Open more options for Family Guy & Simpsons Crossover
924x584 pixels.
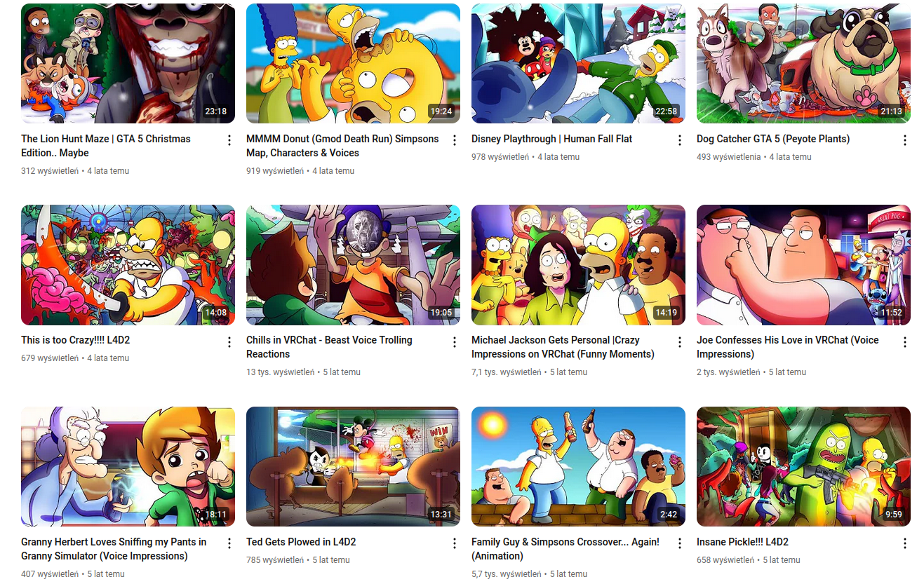(680, 543)
